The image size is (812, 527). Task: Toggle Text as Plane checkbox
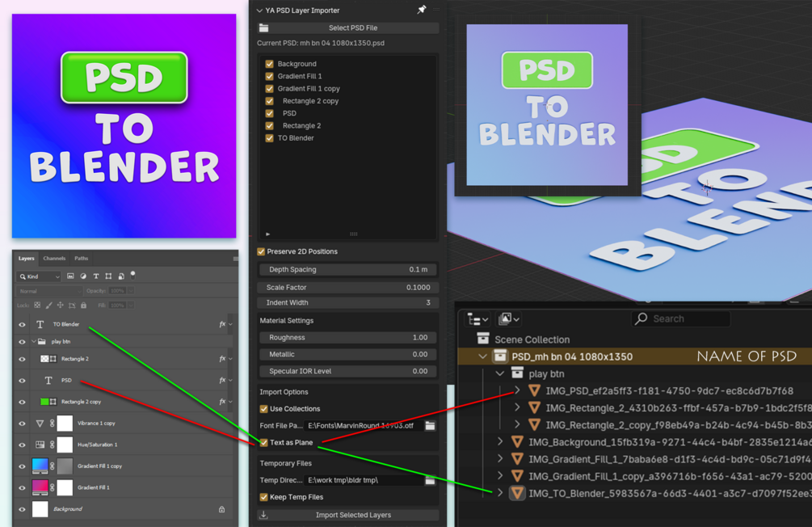pyautogui.click(x=263, y=443)
